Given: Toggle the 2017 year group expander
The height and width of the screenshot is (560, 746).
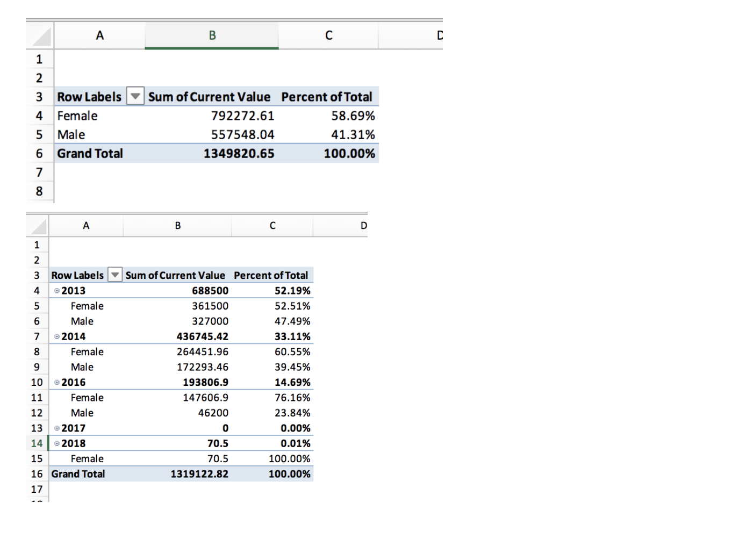Looking at the screenshot, I should pos(57,428).
